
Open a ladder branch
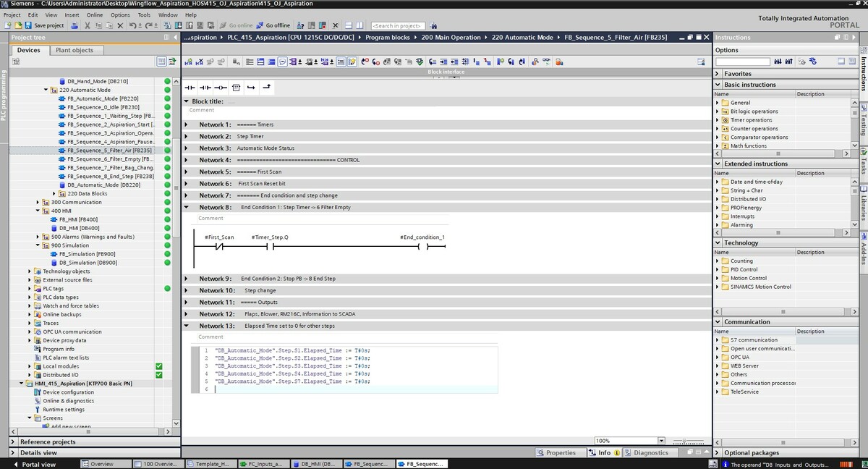click(251, 88)
